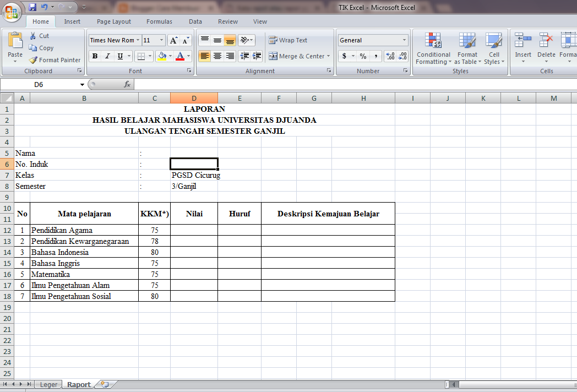Viewport: 577px width, 392px height.
Task: Switch to the Formulas ribbon tab
Action: (159, 21)
